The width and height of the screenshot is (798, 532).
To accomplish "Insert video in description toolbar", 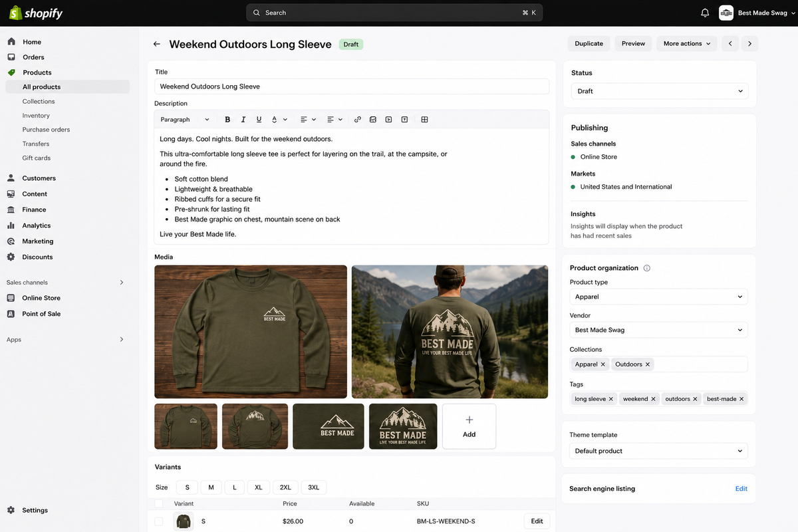I will (389, 120).
